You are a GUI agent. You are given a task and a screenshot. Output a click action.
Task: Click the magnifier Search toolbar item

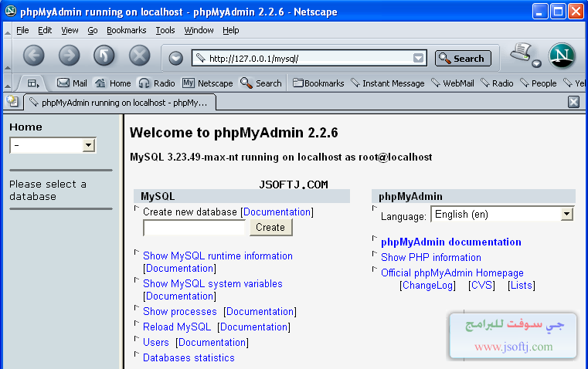(260, 83)
